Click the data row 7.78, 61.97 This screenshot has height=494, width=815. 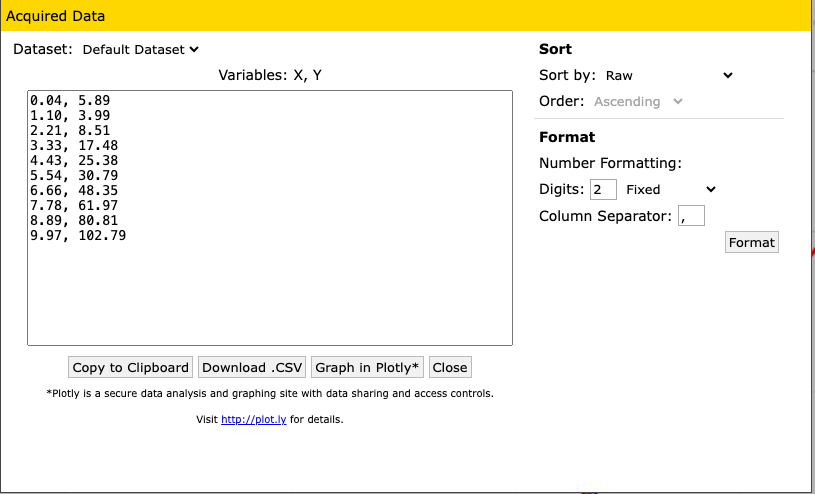[74, 206]
